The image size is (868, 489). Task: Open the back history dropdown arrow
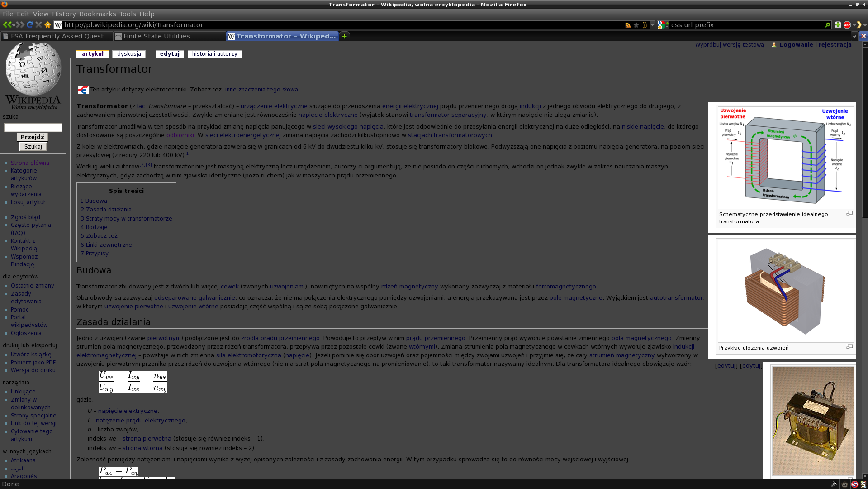click(x=14, y=25)
